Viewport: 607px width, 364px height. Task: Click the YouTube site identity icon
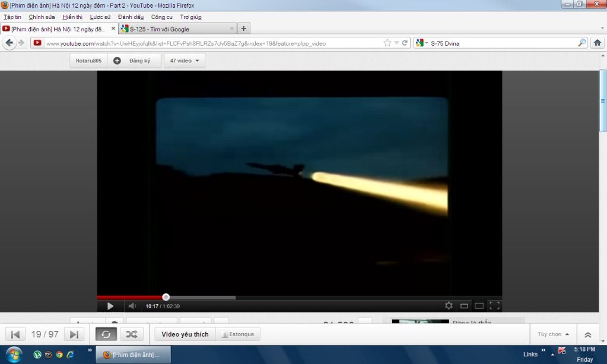click(x=37, y=43)
